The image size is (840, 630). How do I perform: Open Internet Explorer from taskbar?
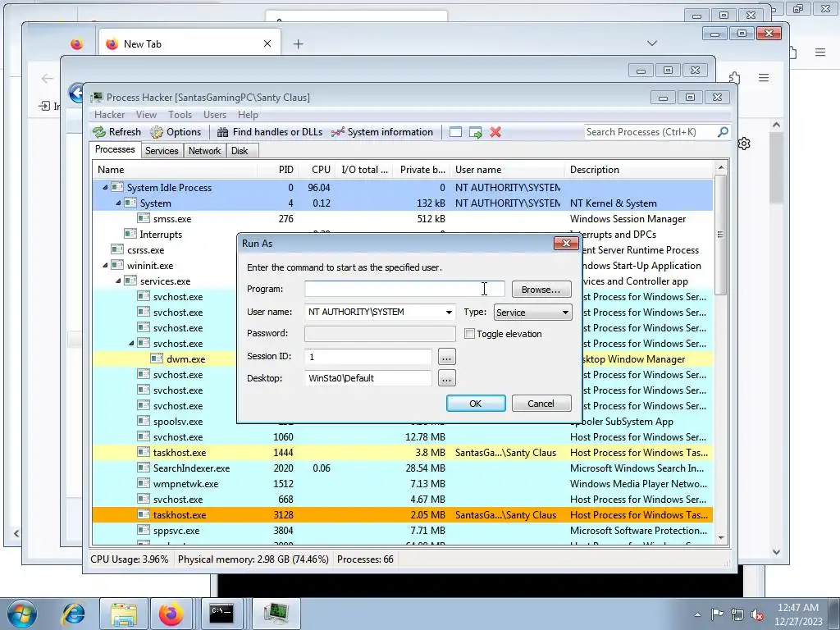pyautogui.click(x=73, y=614)
